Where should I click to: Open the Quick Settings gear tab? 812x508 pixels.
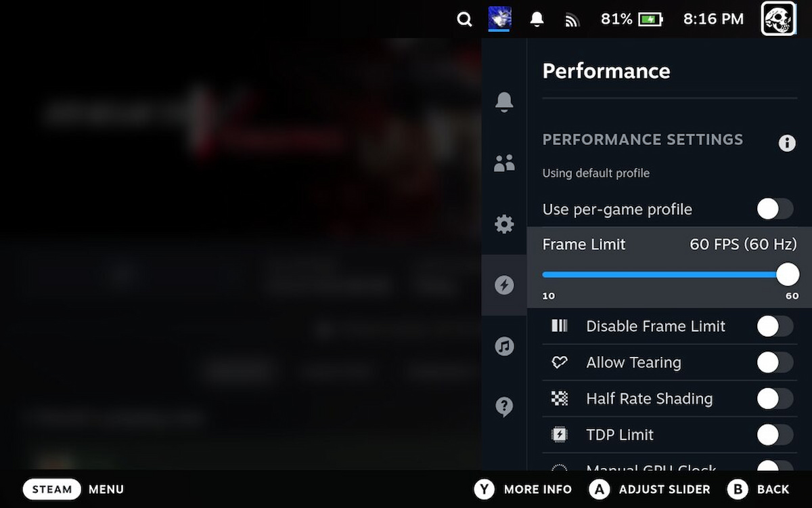tap(504, 224)
